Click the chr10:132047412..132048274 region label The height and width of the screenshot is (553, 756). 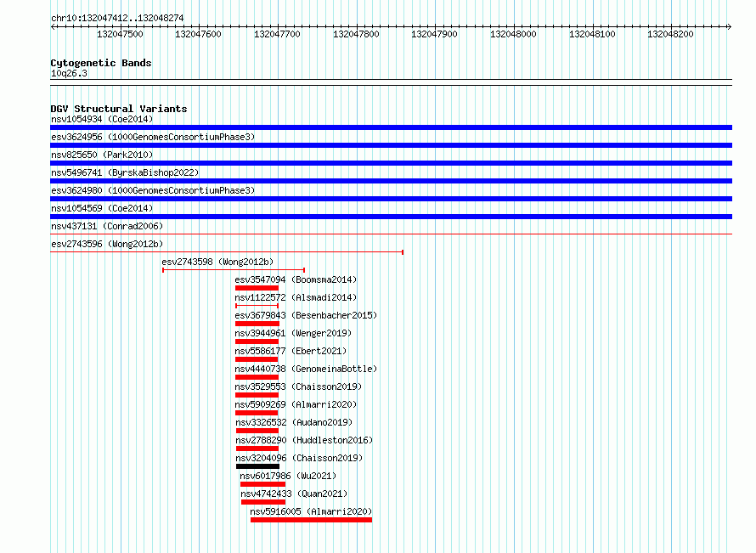(117, 18)
